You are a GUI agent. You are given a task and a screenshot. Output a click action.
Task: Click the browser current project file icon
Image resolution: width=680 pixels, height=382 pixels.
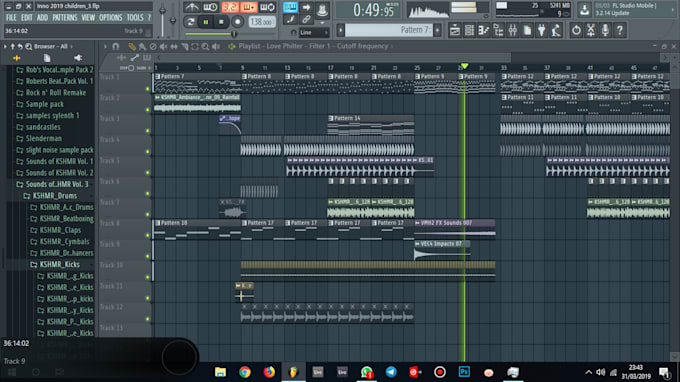(47, 58)
